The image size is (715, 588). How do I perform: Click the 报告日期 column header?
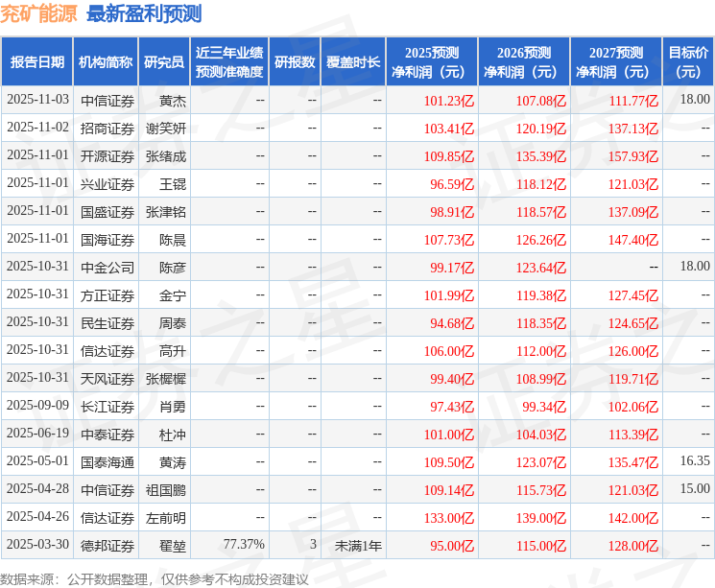pyautogui.click(x=36, y=62)
